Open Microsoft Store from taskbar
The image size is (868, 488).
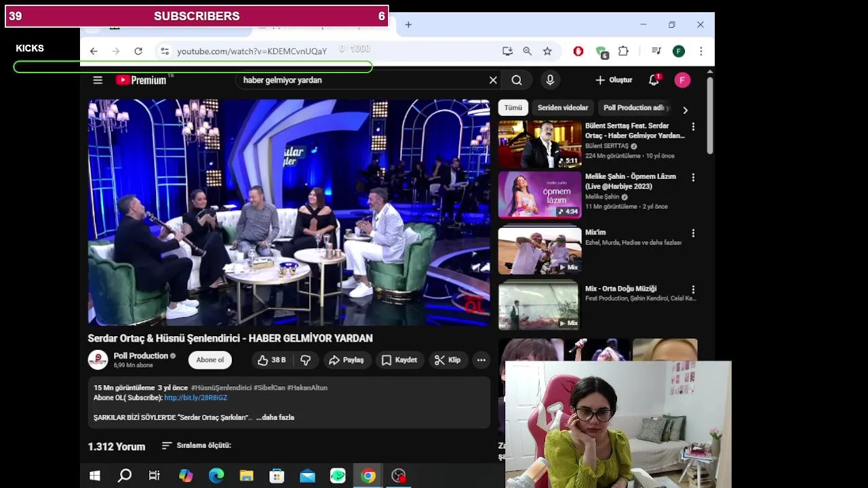click(x=277, y=476)
